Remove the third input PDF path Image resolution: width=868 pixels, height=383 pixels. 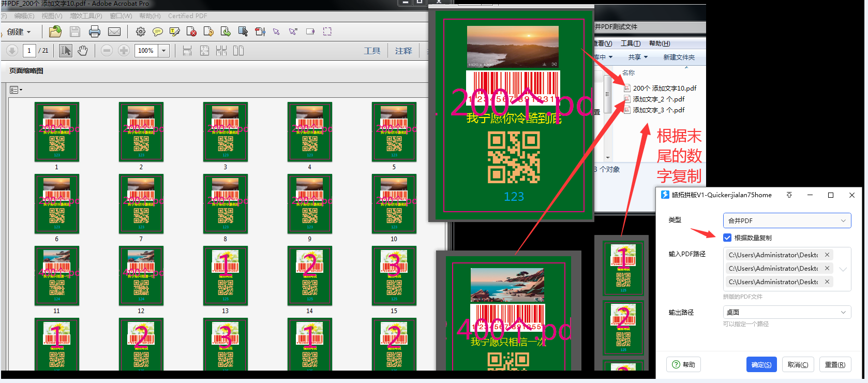click(x=827, y=282)
